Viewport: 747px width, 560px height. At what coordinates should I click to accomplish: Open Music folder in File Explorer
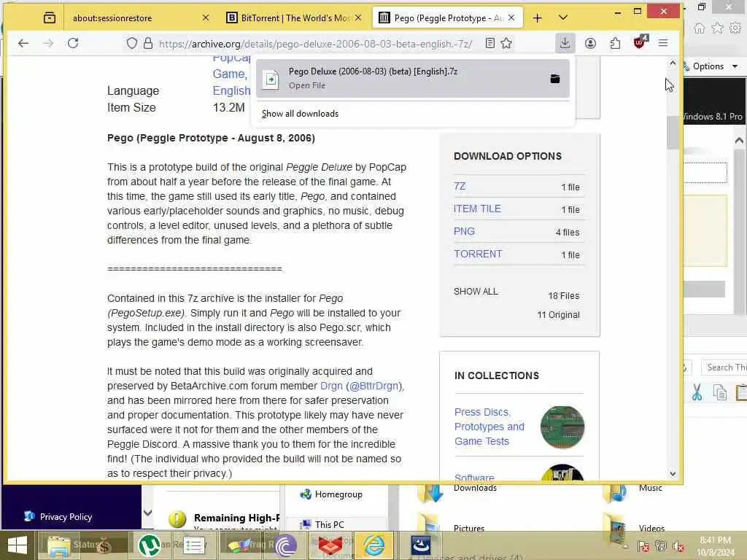[650, 488]
